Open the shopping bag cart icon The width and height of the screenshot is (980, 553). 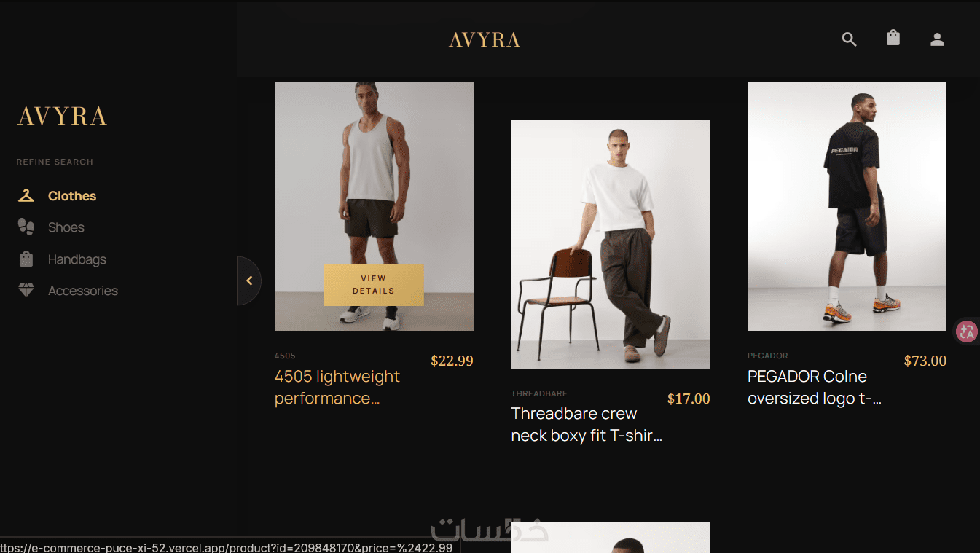coord(893,38)
